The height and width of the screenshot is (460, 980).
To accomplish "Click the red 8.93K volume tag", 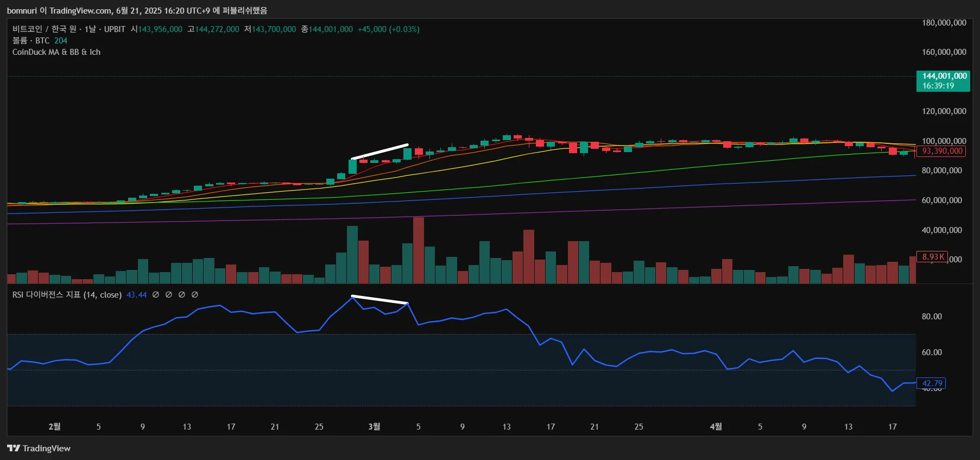I will click(x=933, y=257).
